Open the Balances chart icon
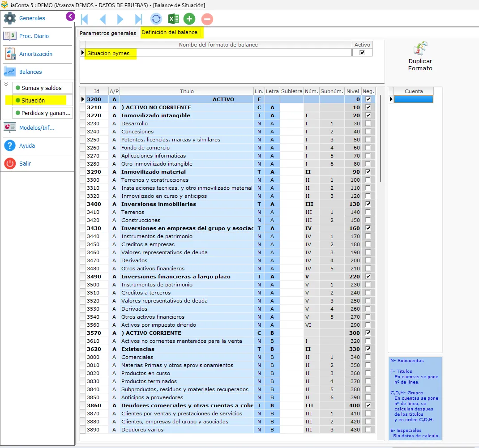479x448 pixels. [10, 72]
